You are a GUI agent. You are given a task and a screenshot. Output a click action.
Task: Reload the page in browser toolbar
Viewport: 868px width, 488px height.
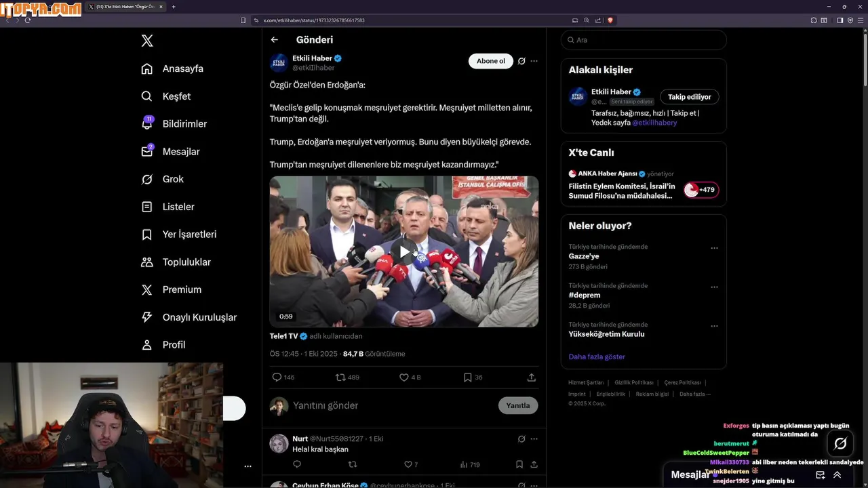[27, 20]
